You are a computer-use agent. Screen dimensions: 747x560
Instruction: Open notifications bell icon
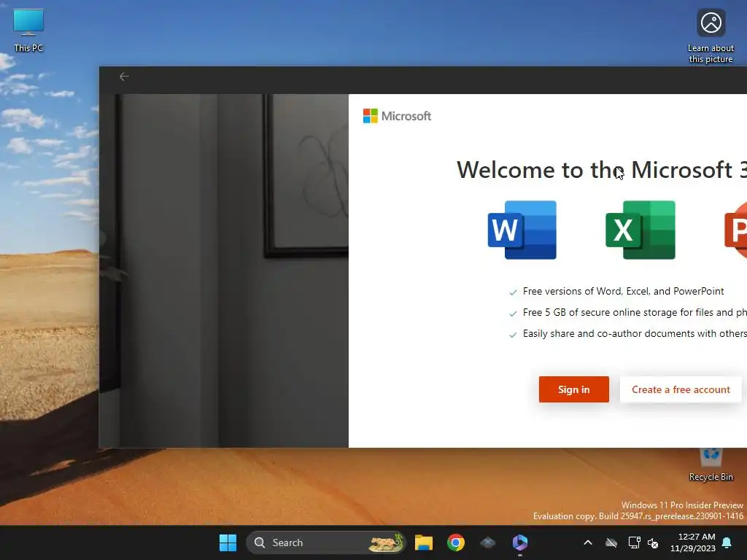[x=727, y=542]
